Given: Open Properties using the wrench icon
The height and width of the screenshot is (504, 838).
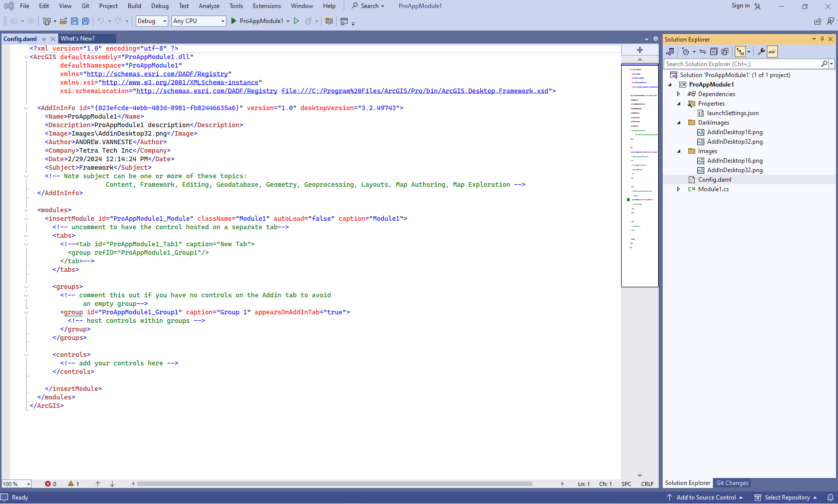Looking at the screenshot, I should [x=761, y=52].
